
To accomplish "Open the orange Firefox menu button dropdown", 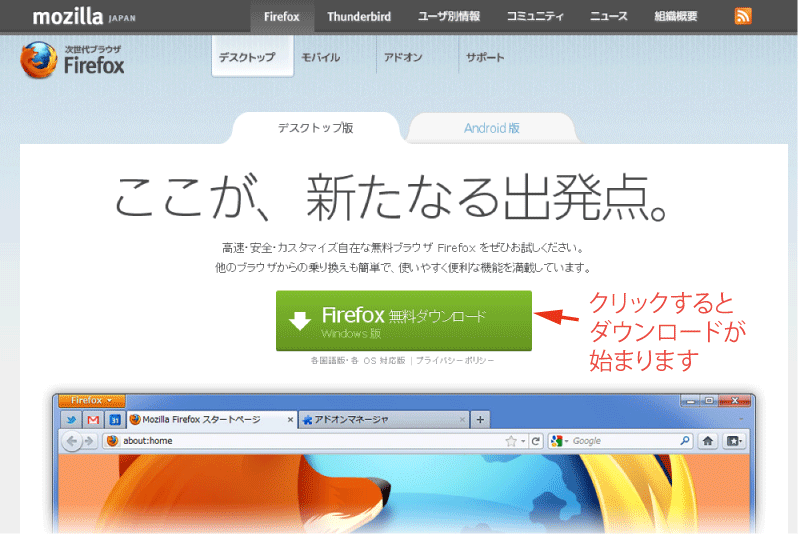I will click(92, 401).
